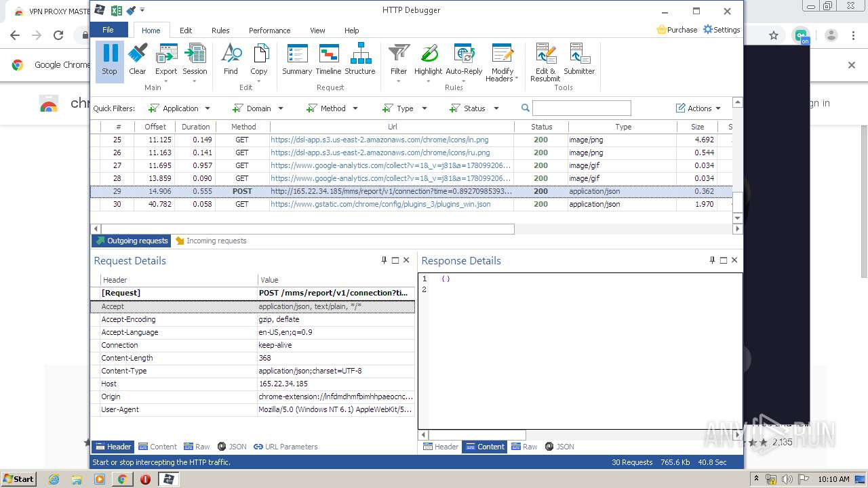868x488 pixels.
Task: Open request Content tab
Action: coord(157,447)
